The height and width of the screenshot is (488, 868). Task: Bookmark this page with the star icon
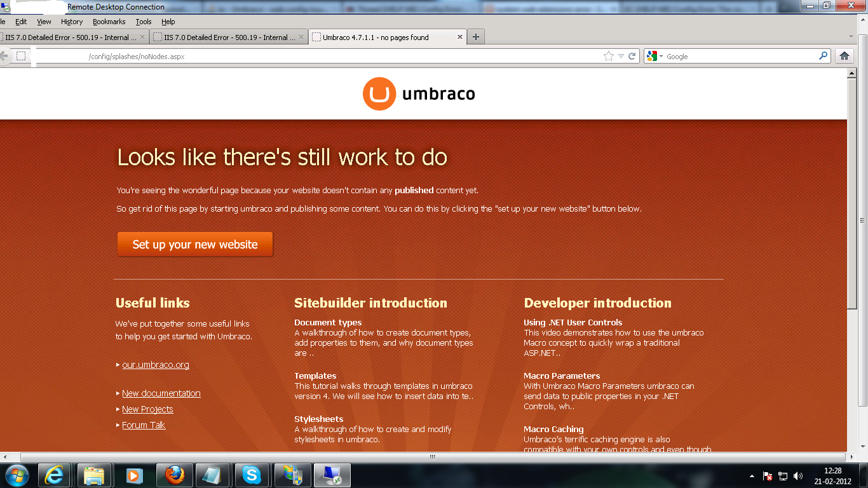point(609,56)
